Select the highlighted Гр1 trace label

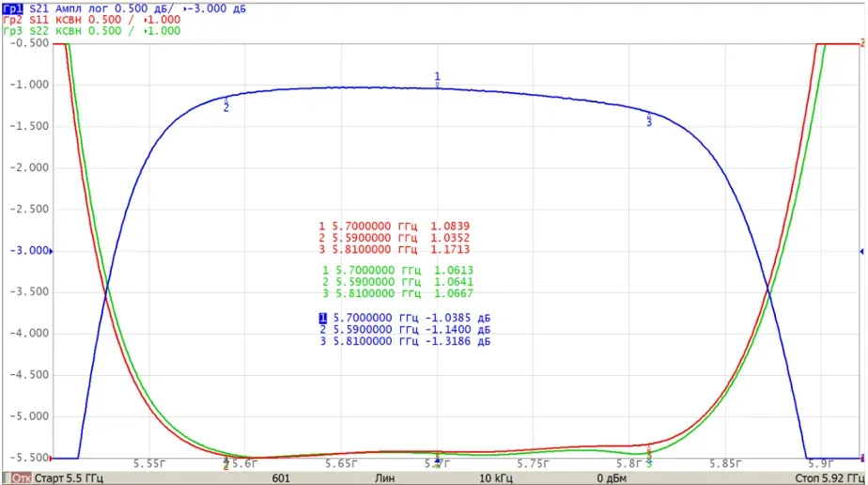[x=13, y=8]
